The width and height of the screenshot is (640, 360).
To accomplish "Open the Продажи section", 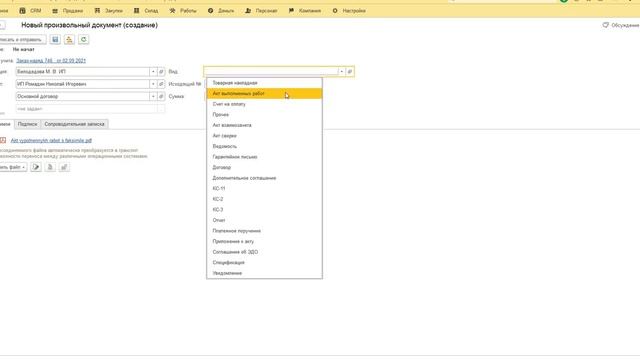I will tap(67, 11).
